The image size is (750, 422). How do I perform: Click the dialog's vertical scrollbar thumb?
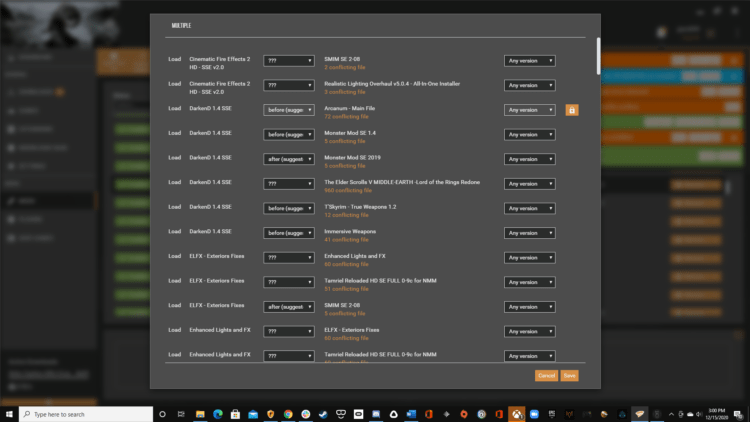click(598, 56)
